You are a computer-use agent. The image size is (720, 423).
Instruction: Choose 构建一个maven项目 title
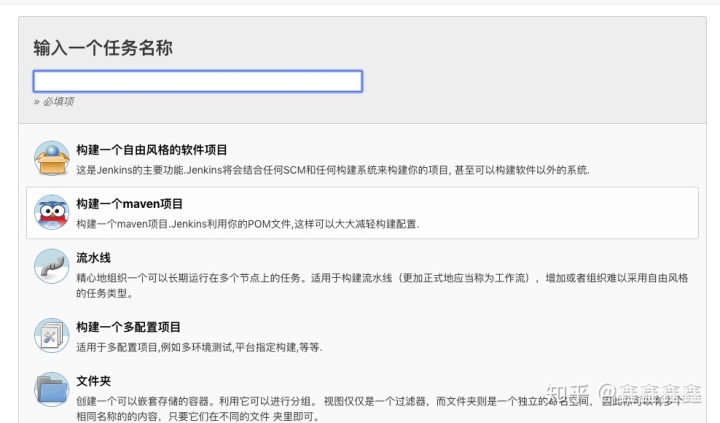click(x=129, y=203)
